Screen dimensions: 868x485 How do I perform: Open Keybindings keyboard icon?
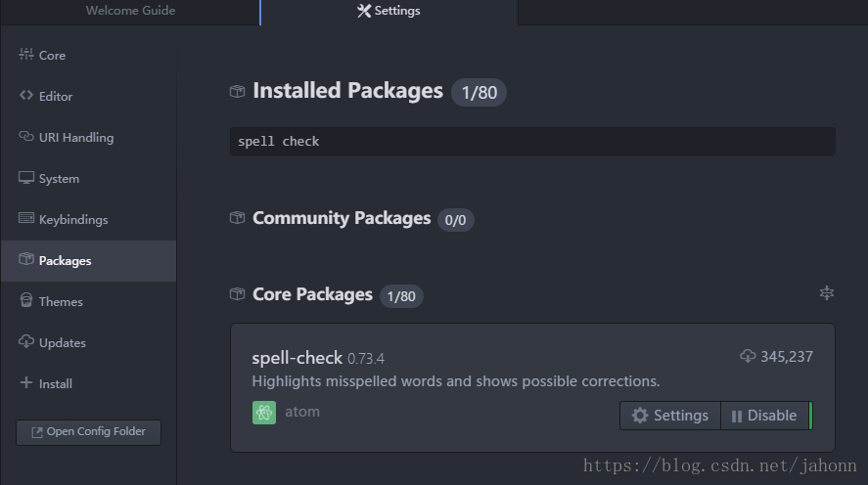(x=26, y=218)
